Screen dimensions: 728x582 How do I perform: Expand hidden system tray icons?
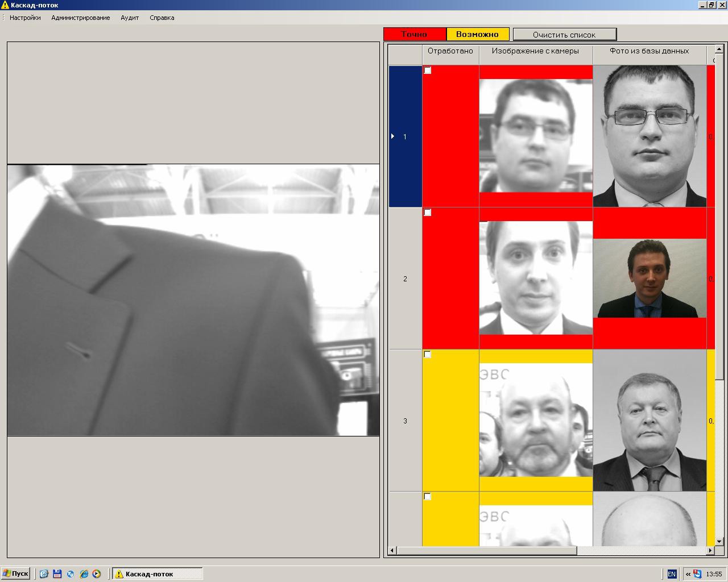pos(688,574)
